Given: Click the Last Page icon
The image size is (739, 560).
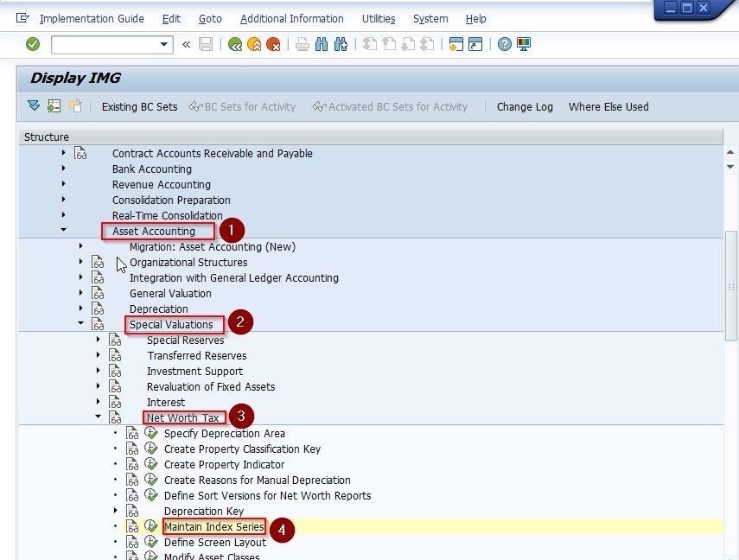Looking at the screenshot, I should (427, 44).
